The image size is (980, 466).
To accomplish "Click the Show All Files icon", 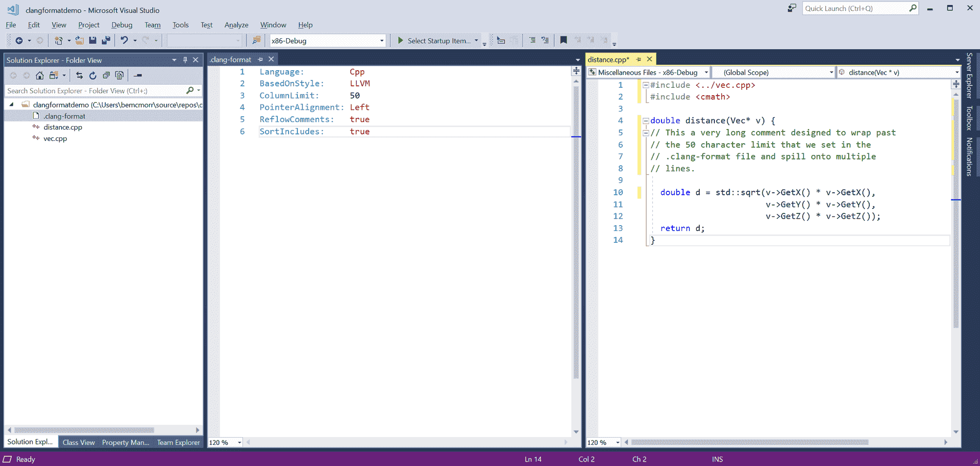I will (119, 75).
